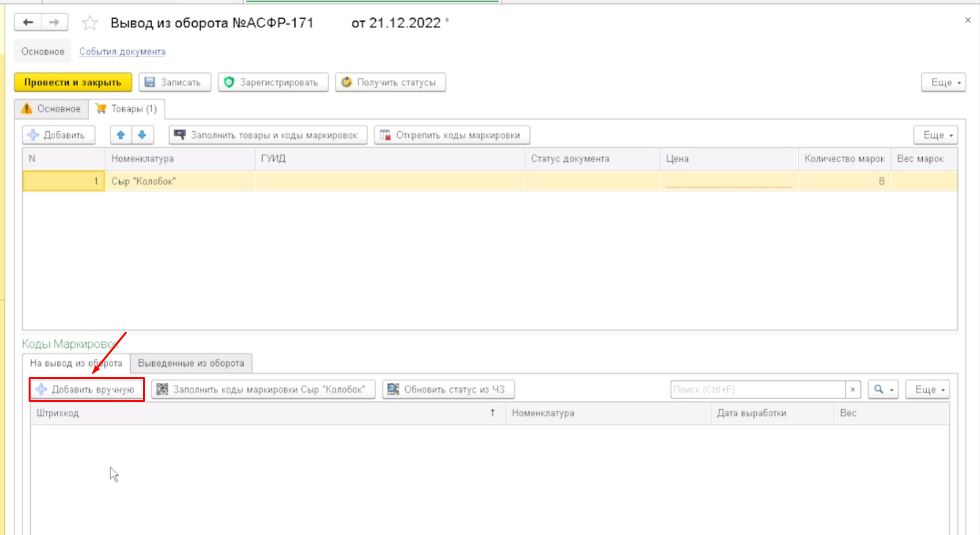980x535 pixels.
Task: Click Статус документа column header
Action: coord(592,159)
